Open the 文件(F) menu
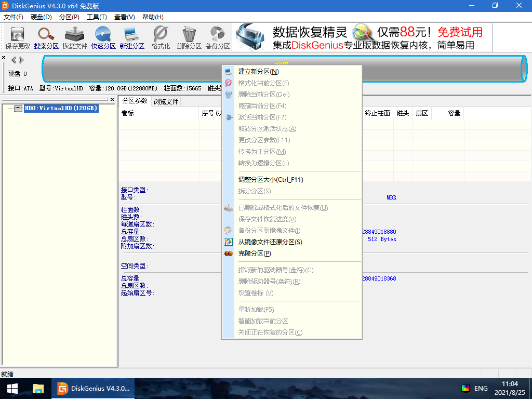 [x=13, y=17]
